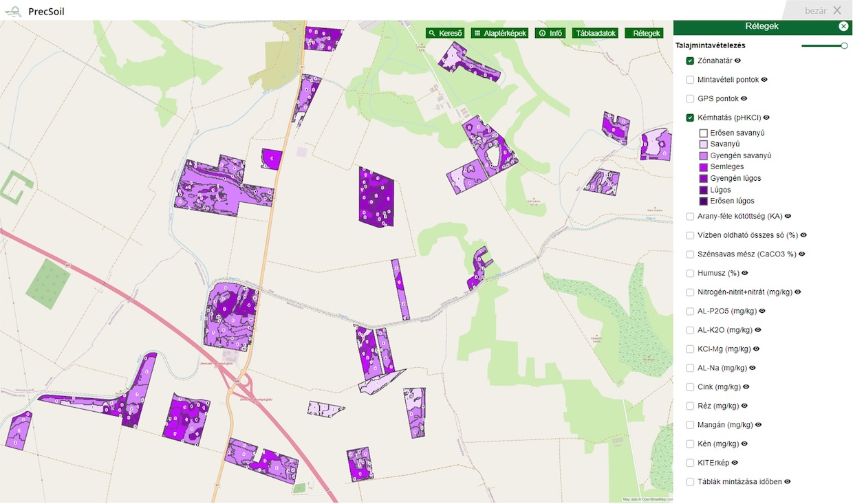853x504 pixels.
Task: Click the Talajmintavételezés opacity slider handle
Action: click(844, 45)
